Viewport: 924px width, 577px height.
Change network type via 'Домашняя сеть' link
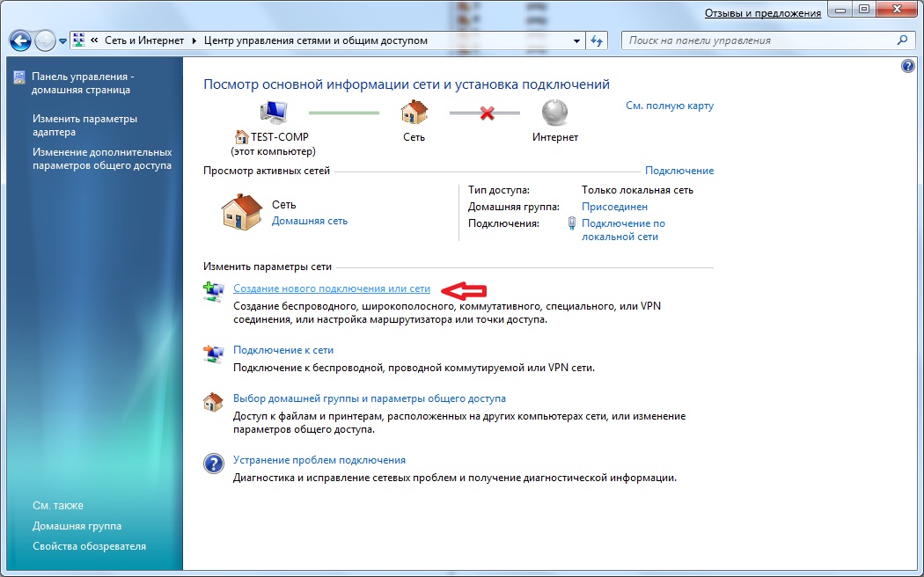[310, 221]
